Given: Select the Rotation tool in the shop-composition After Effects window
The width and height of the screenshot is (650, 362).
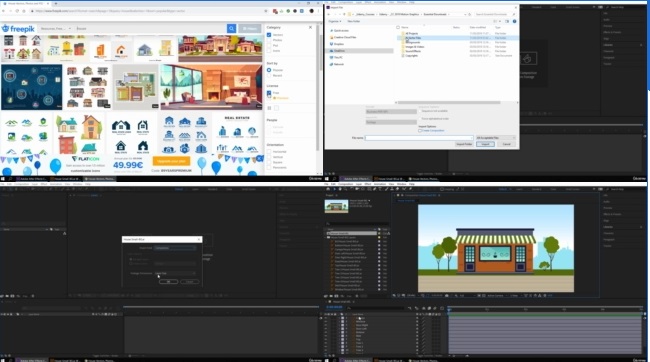Looking at the screenshot, I should [x=352, y=189].
